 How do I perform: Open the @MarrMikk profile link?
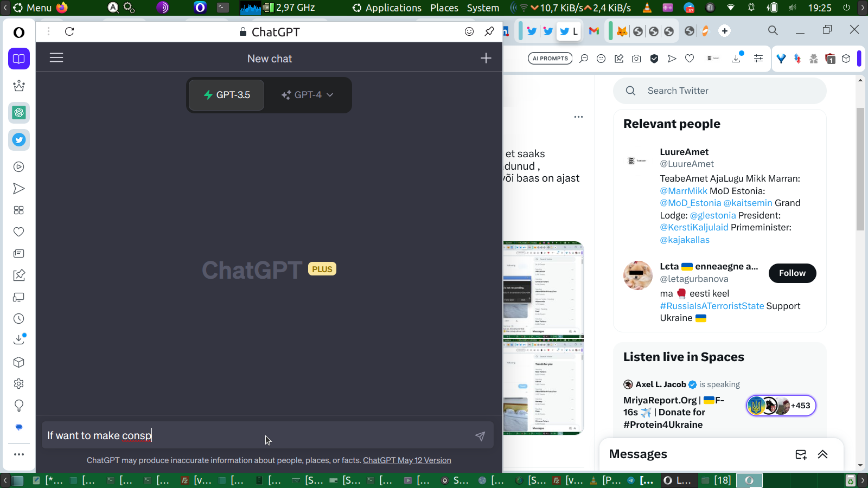(x=684, y=191)
